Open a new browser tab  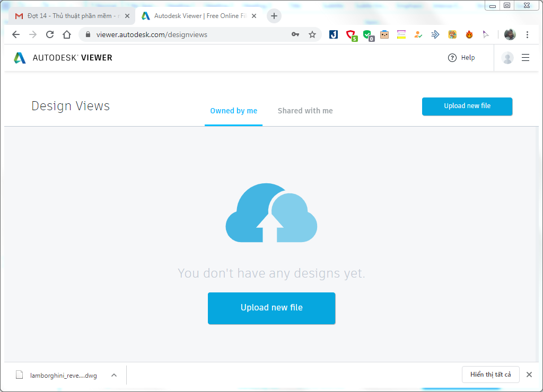[x=274, y=16]
